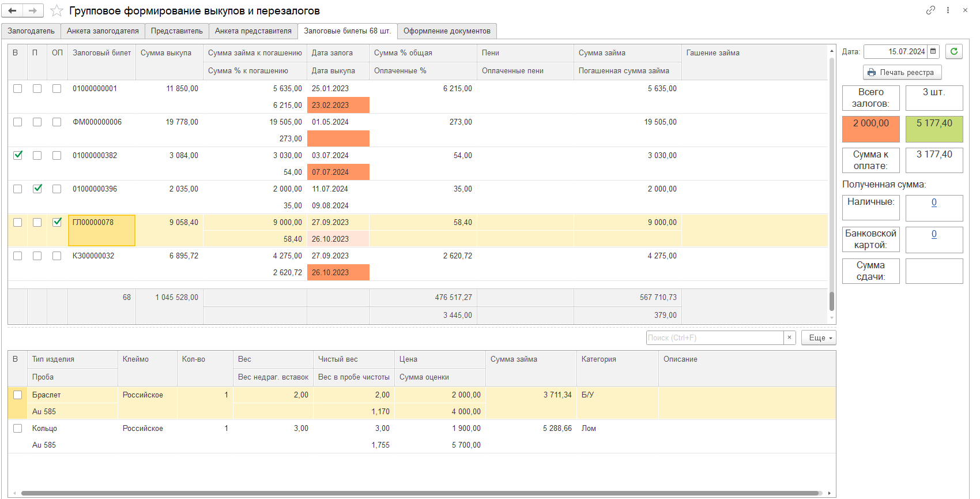Click Категория column header
The image size is (980, 499).
coord(617,368)
